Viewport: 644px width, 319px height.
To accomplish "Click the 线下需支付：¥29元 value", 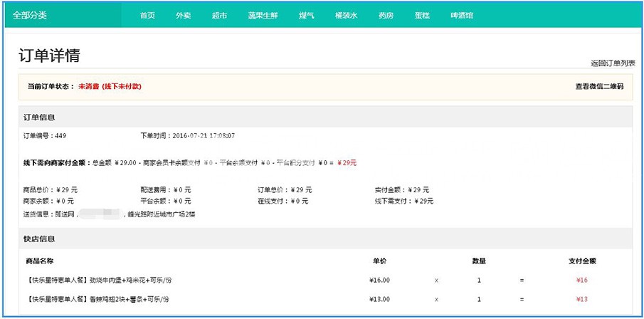I will pyautogui.click(x=404, y=201).
